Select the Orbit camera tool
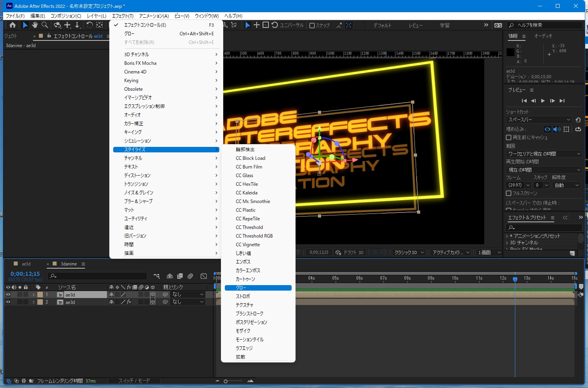 point(57,25)
